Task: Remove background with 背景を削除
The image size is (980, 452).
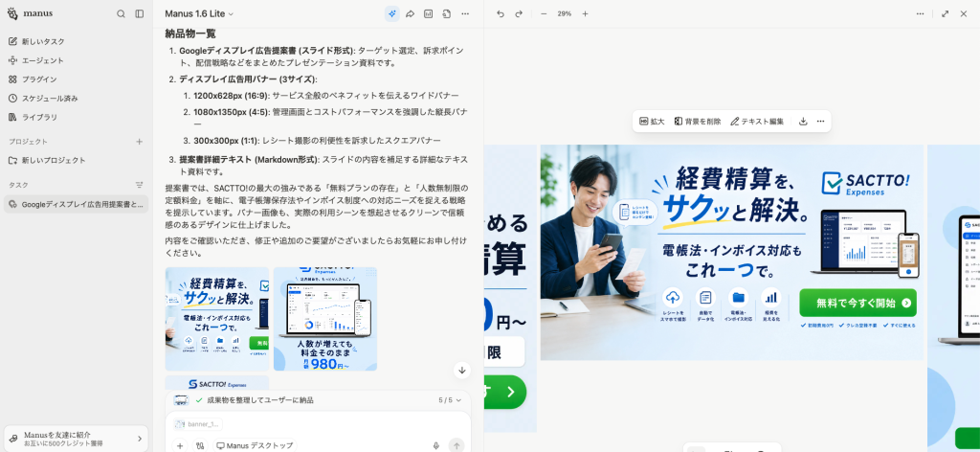Action: tap(698, 122)
